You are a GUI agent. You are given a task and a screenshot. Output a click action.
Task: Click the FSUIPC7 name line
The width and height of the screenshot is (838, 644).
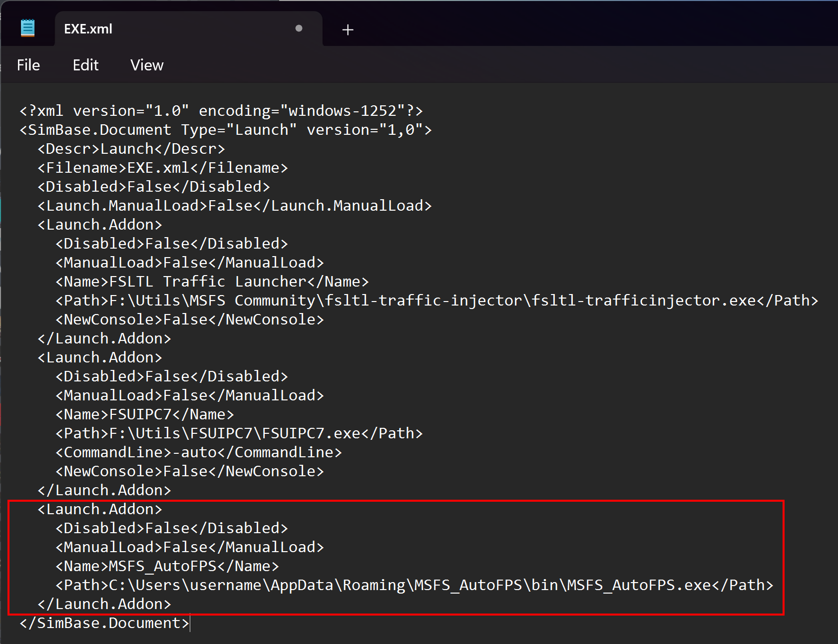145,414
